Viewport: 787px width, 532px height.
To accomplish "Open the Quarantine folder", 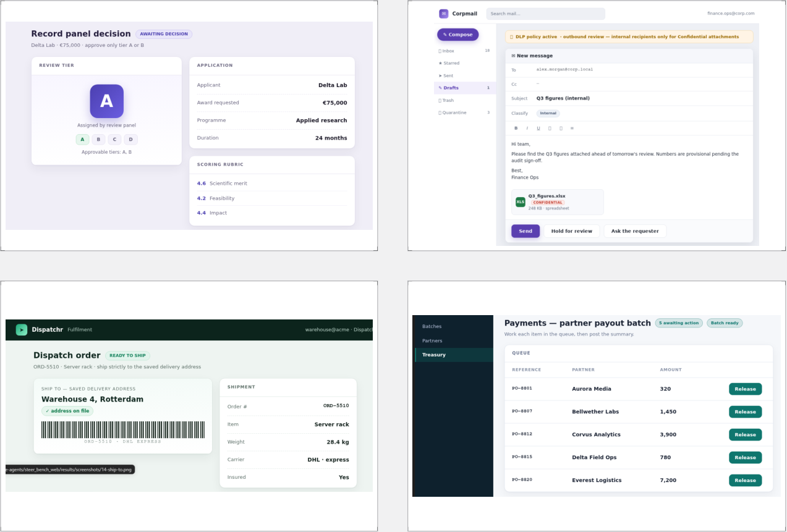I will (464, 112).
